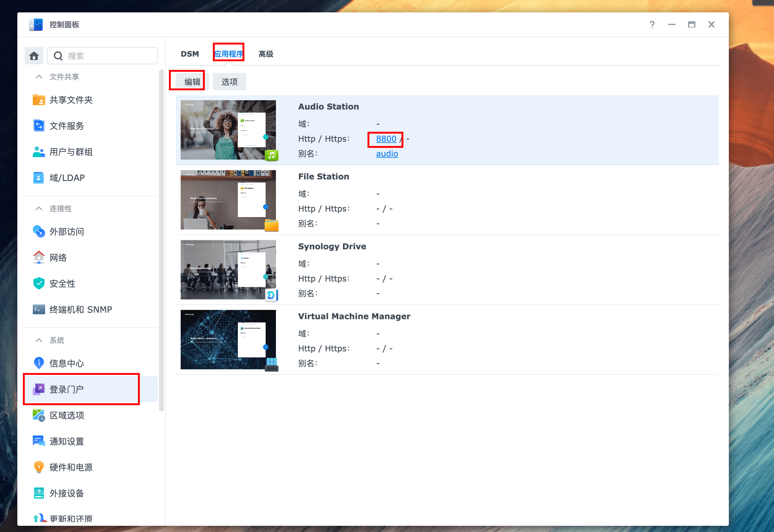This screenshot has height=532, width=774.
Task: Select the 用户与群组 users icon
Action: click(39, 152)
